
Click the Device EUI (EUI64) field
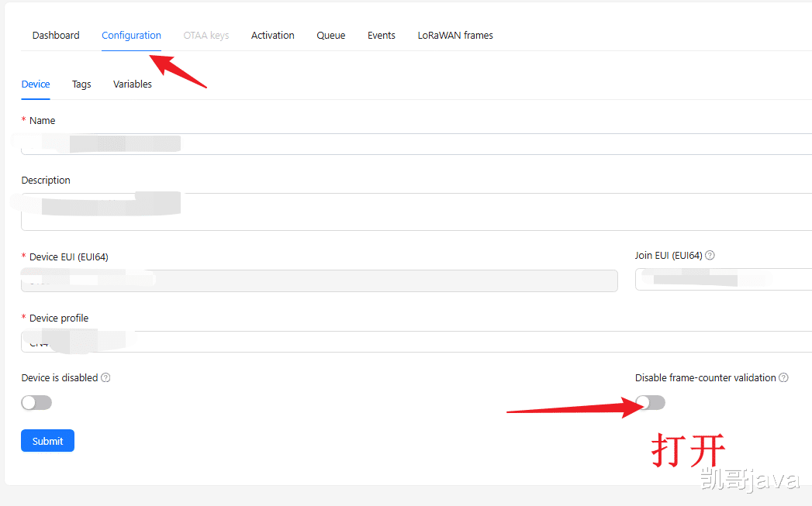pos(319,281)
